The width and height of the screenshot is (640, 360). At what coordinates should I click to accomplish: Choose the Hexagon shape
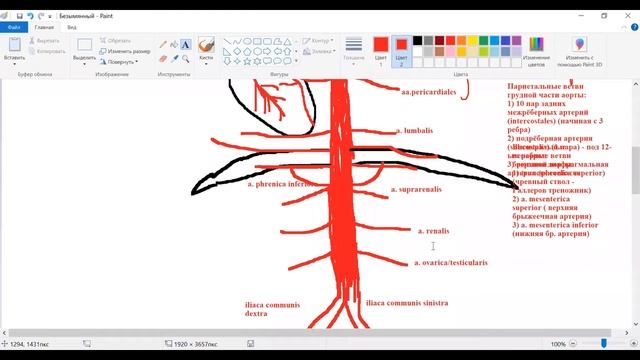click(x=257, y=51)
